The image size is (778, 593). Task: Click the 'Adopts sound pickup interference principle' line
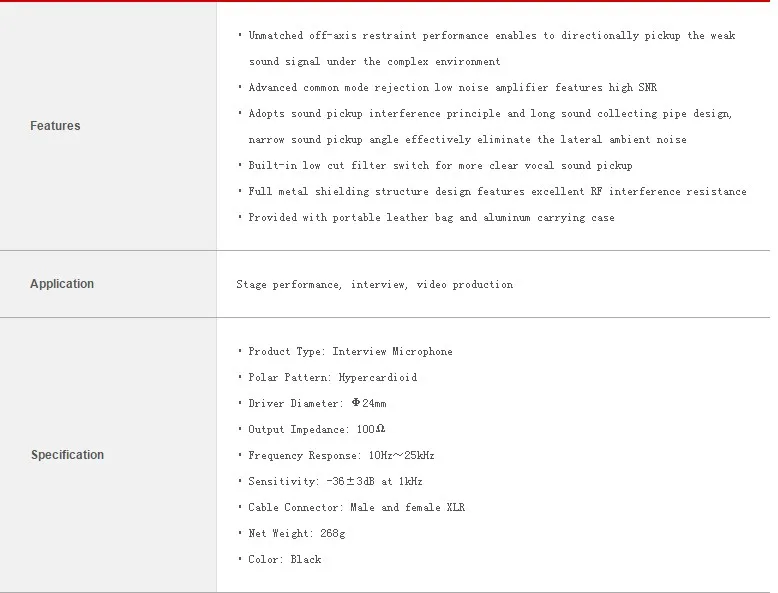[490, 114]
